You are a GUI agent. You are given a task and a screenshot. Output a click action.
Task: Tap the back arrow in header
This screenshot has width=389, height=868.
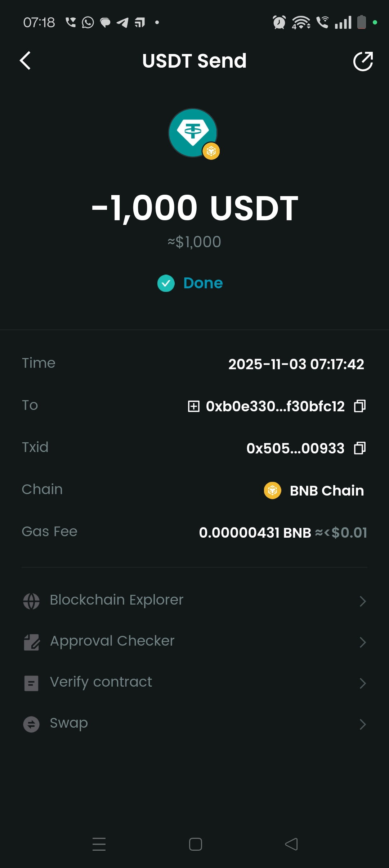25,60
